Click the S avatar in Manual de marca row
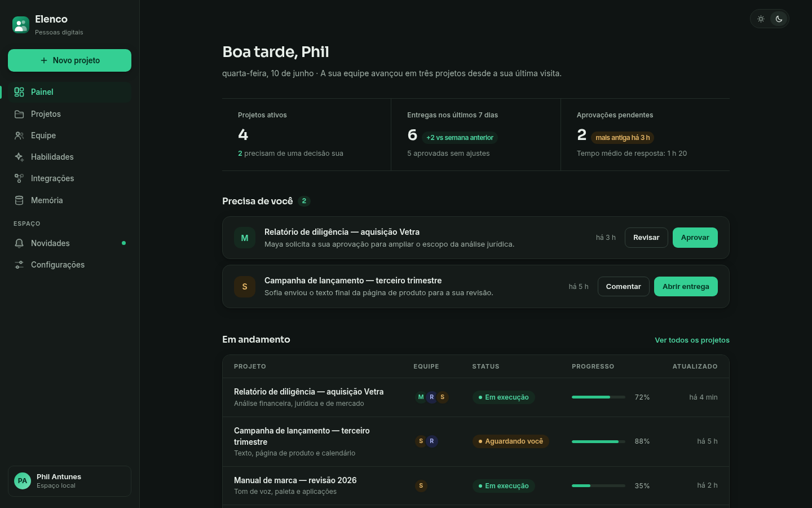 click(421, 485)
